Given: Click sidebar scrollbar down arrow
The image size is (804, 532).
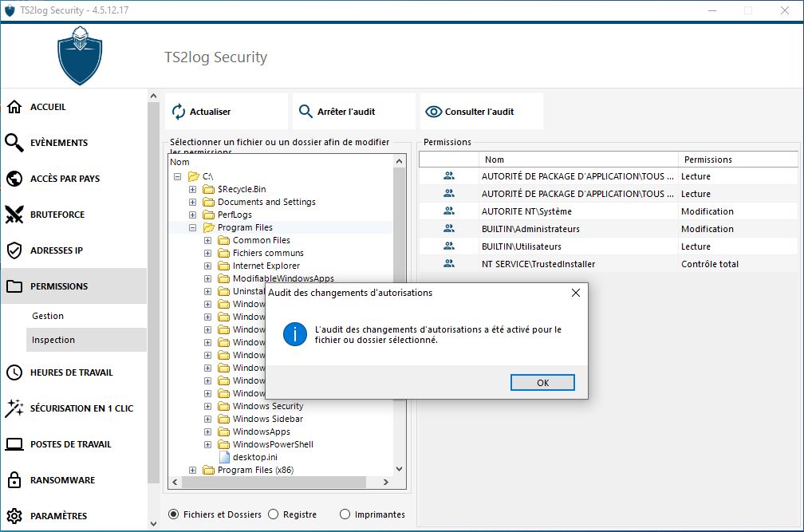Looking at the screenshot, I should tap(153, 524).
